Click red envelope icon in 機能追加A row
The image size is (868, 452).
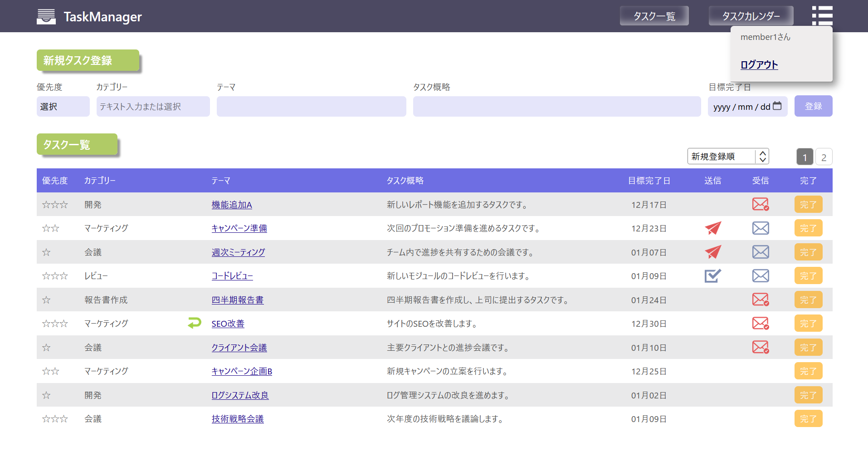point(760,205)
